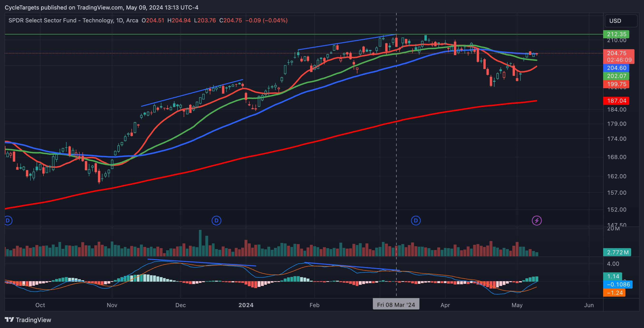Click the Jun label on the time axis
The image size is (644, 328).
pos(589,305)
